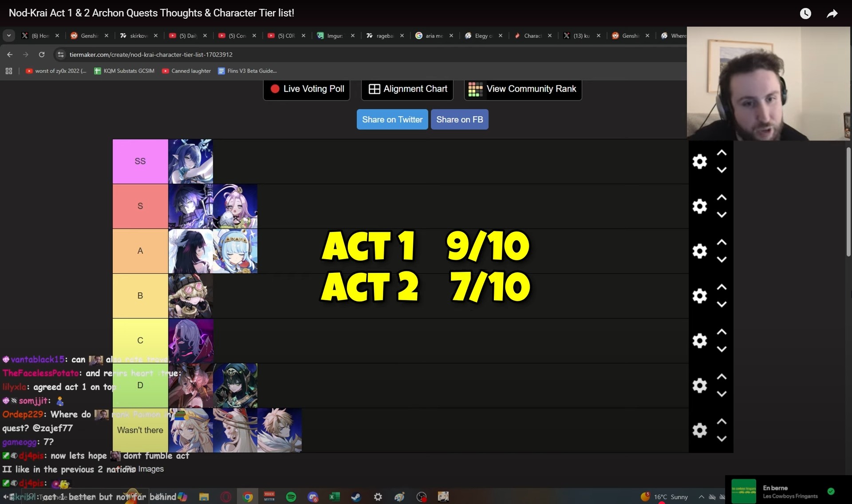
Task: Select the red S tier label
Action: pos(140,206)
